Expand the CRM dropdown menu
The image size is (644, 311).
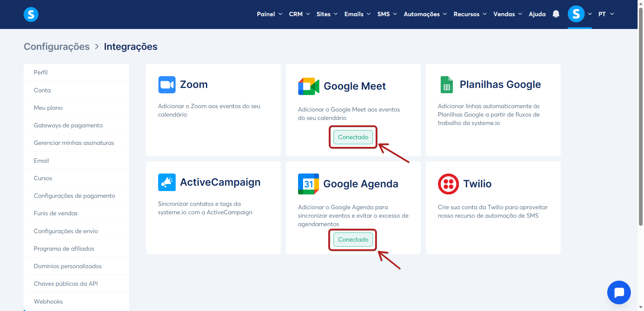299,14
